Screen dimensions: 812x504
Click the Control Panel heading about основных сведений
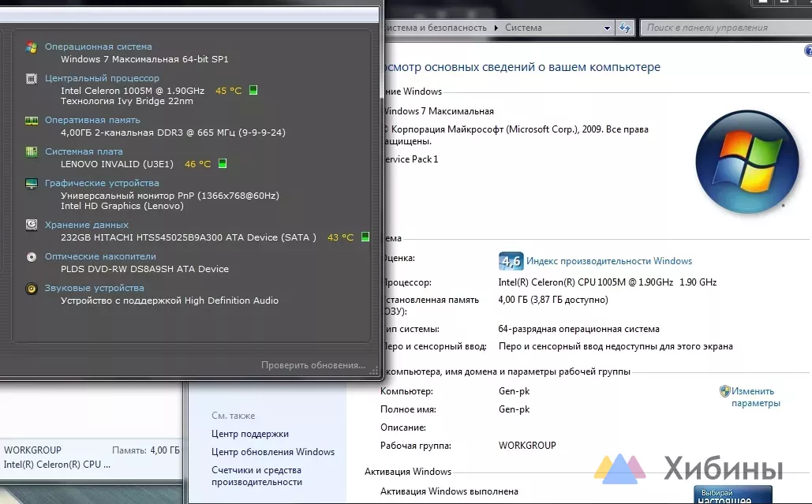pos(522,67)
